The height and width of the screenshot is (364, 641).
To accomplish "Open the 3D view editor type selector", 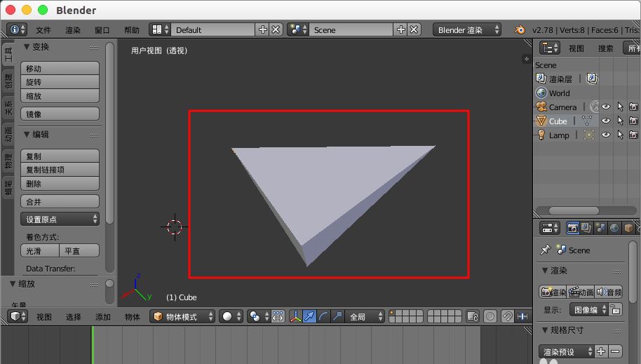I will (18, 316).
